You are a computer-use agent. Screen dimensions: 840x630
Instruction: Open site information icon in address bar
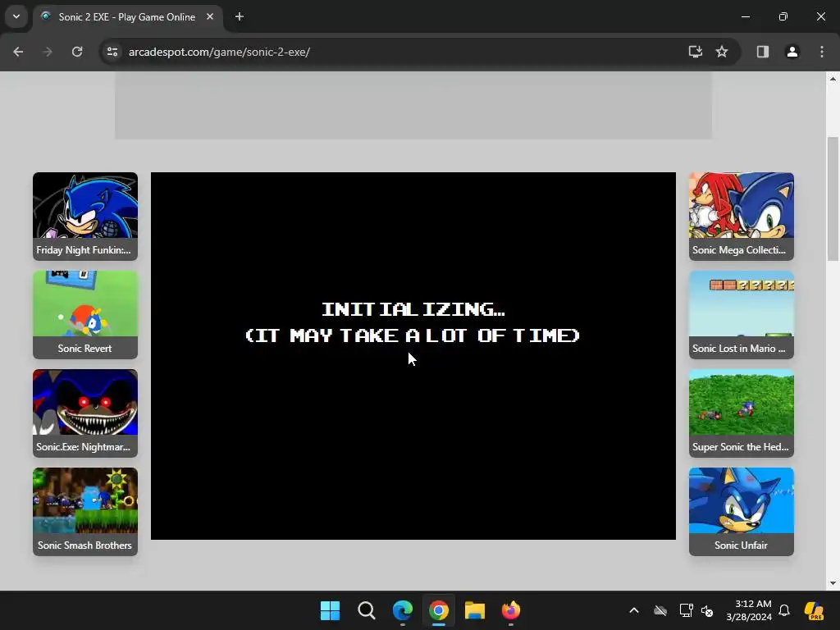112,52
